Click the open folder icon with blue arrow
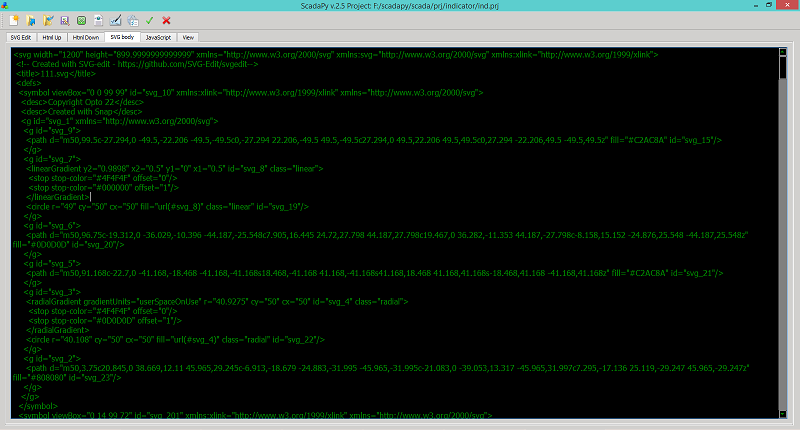 (x=31, y=20)
